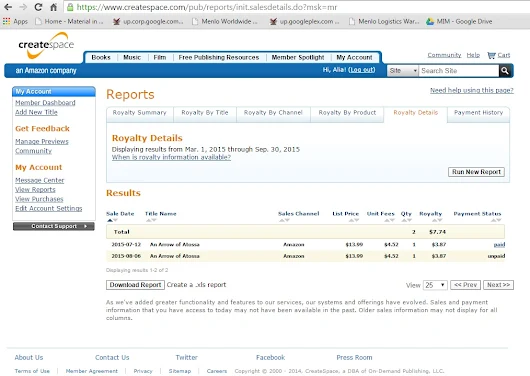The image size is (530, 376).
Task: Sort by Qty arrows
Action: pos(407,220)
